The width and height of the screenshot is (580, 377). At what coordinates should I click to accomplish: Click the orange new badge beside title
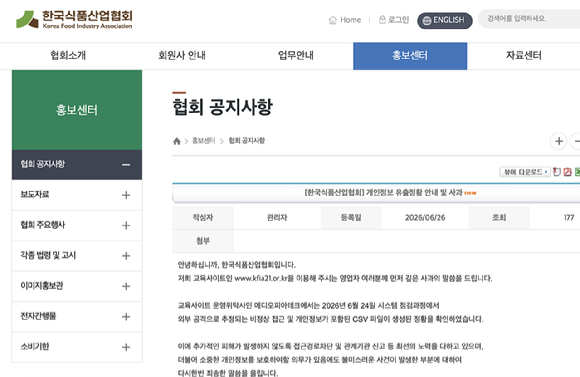pyautogui.click(x=470, y=193)
